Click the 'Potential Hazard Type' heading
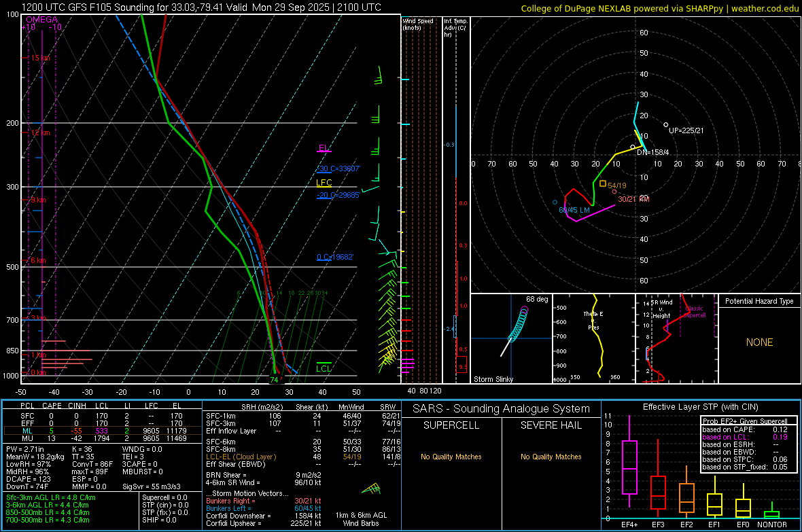The image size is (802, 532). click(x=759, y=301)
